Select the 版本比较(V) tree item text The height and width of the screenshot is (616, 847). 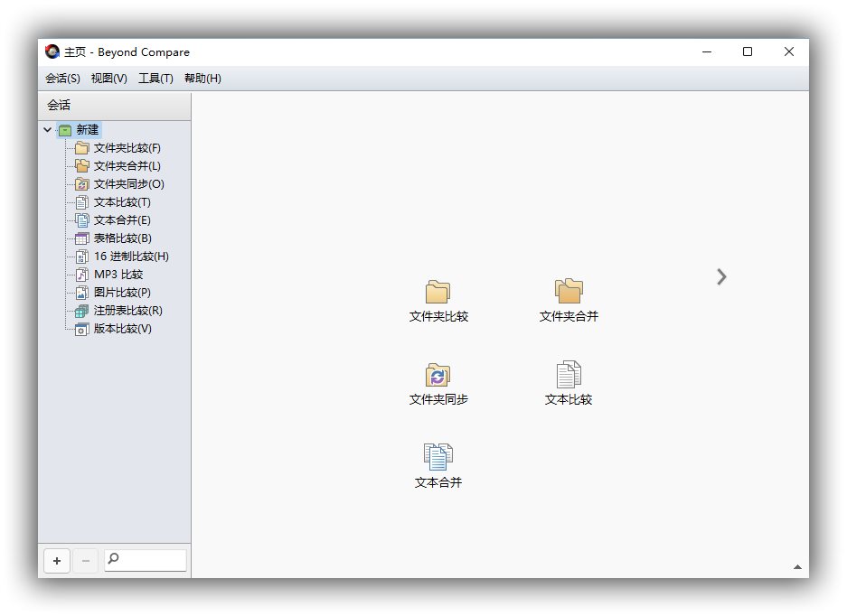click(x=123, y=329)
